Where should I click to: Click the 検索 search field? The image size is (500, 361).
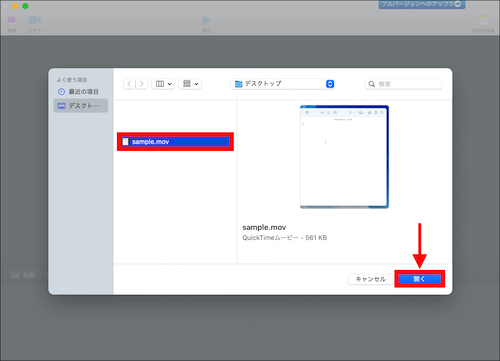[403, 84]
